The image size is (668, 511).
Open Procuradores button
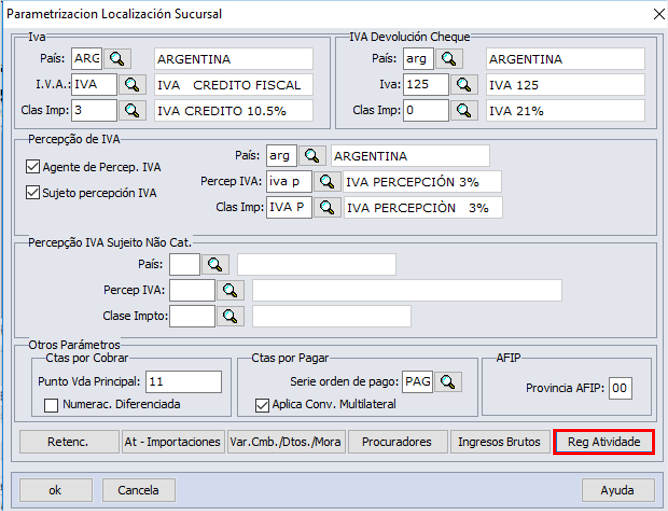click(x=397, y=442)
